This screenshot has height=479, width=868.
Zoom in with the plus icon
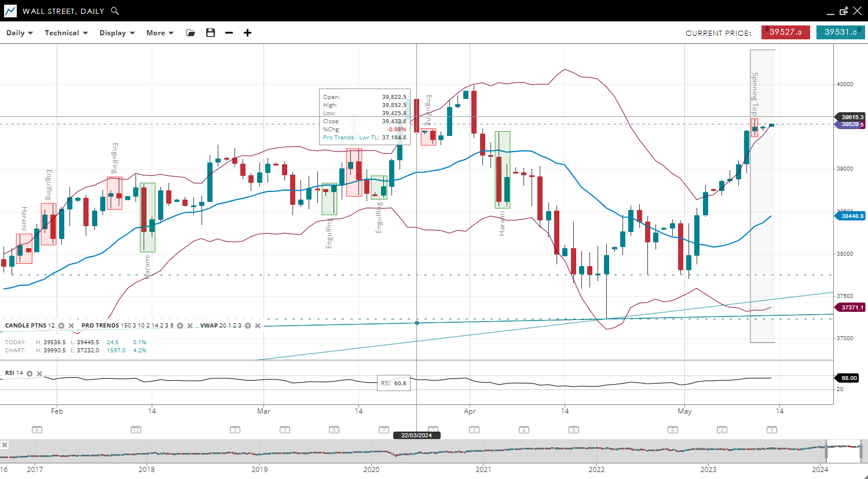[247, 33]
